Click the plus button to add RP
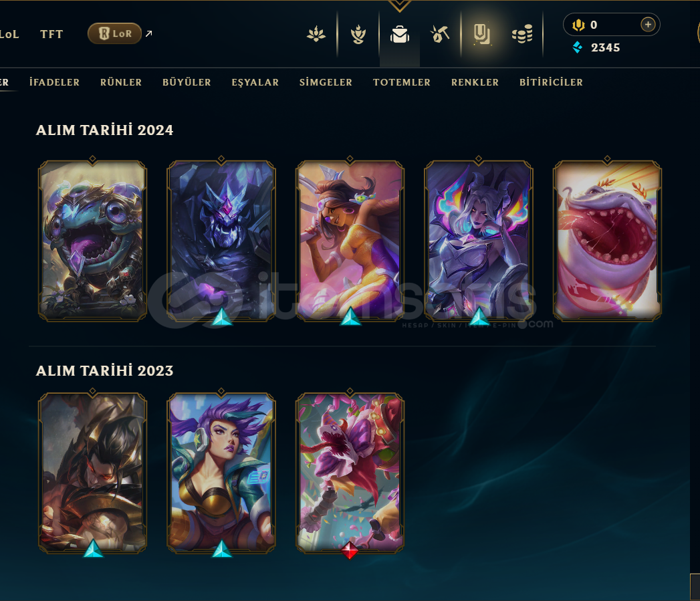Viewport: 700px width, 601px height. 648,25
